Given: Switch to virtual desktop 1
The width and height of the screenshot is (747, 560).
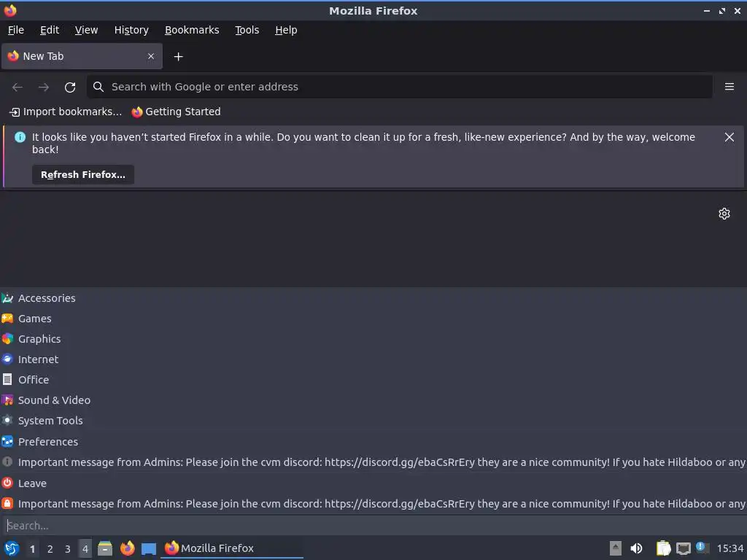Looking at the screenshot, I should (x=32, y=549).
